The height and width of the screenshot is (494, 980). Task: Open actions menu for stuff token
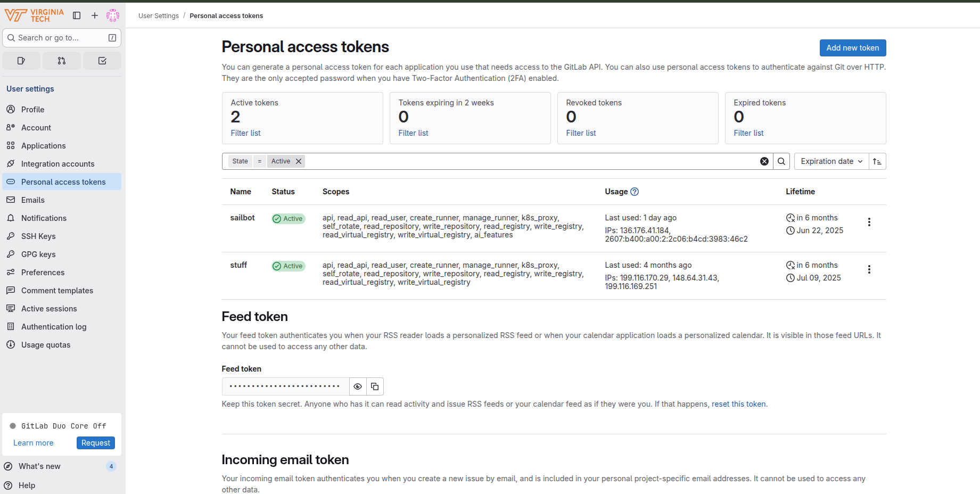pyautogui.click(x=869, y=269)
